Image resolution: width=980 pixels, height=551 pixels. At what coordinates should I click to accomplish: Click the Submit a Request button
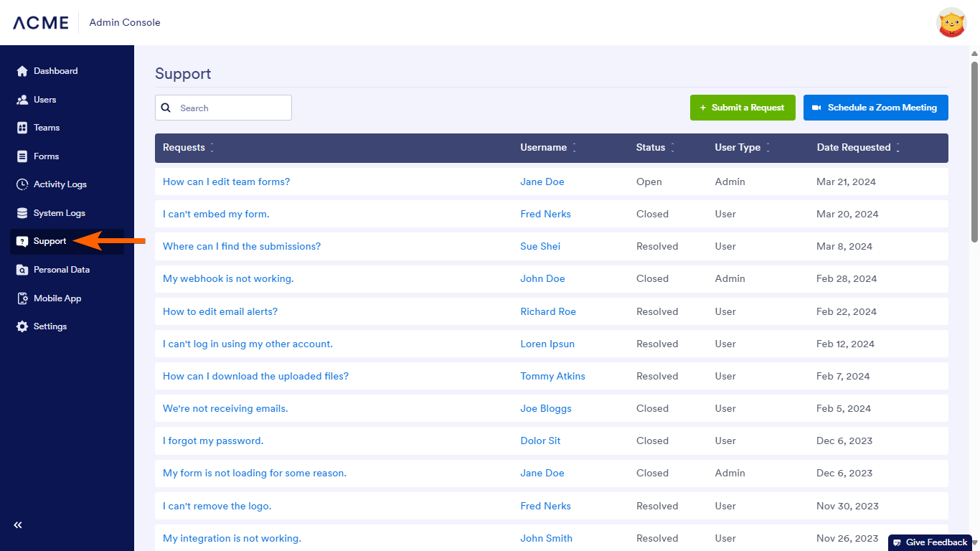coord(743,108)
